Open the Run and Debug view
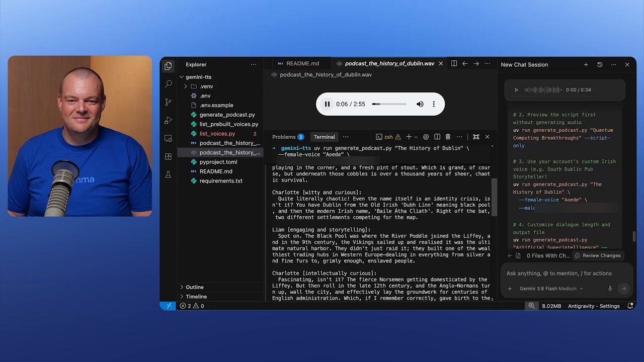 click(168, 120)
